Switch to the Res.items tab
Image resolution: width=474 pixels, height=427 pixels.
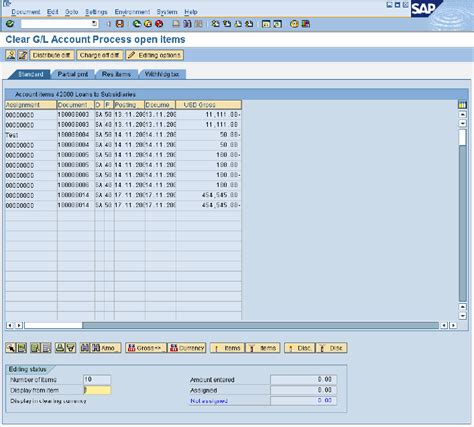[116, 74]
